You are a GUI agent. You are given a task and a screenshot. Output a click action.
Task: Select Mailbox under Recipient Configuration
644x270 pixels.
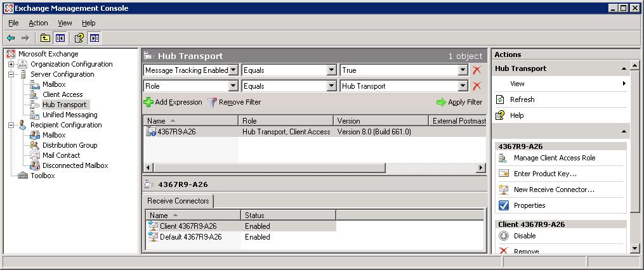[54, 135]
